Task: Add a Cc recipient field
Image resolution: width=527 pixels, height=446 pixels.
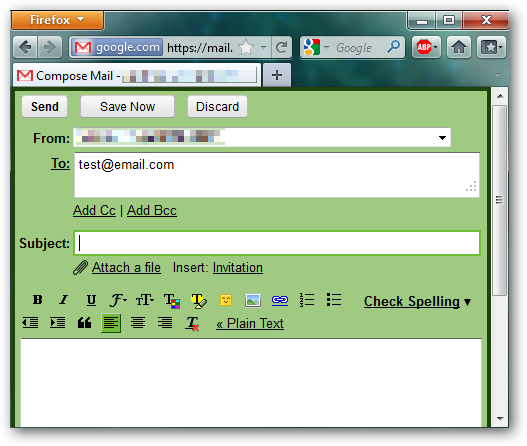Action: tap(94, 210)
